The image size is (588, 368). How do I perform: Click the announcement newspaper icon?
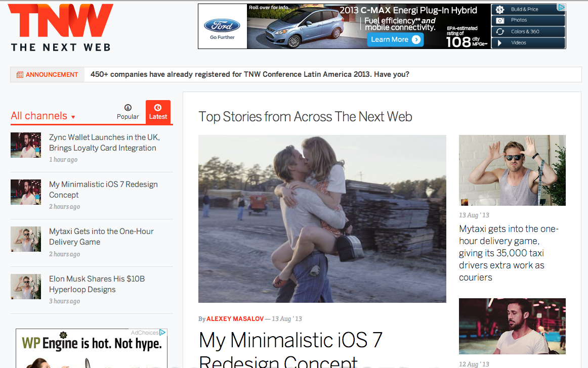20,75
